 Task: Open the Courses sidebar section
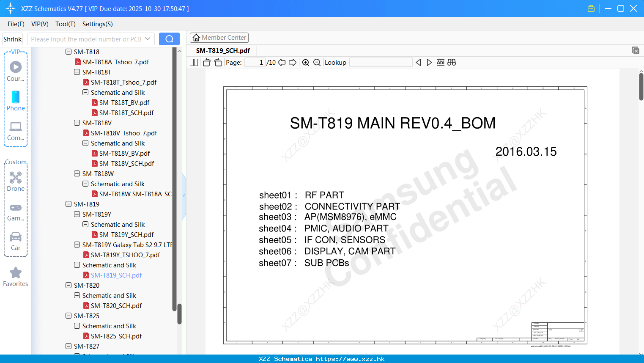(16, 71)
